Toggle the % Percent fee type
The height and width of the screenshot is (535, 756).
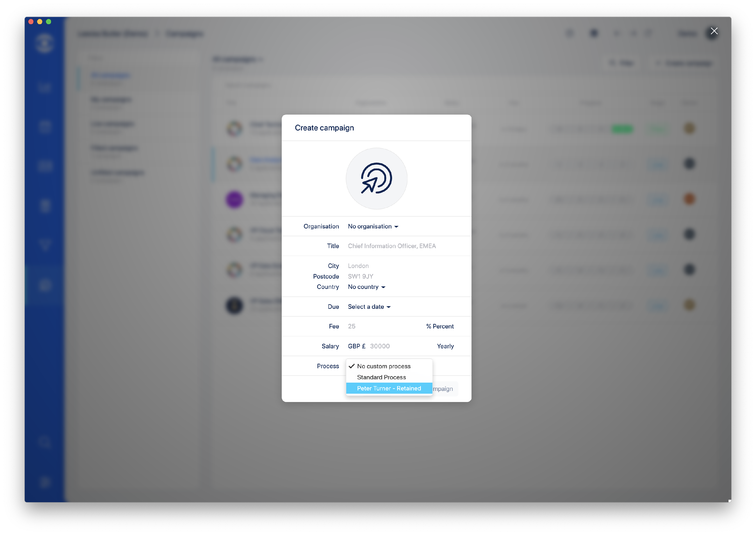click(x=440, y=326)
